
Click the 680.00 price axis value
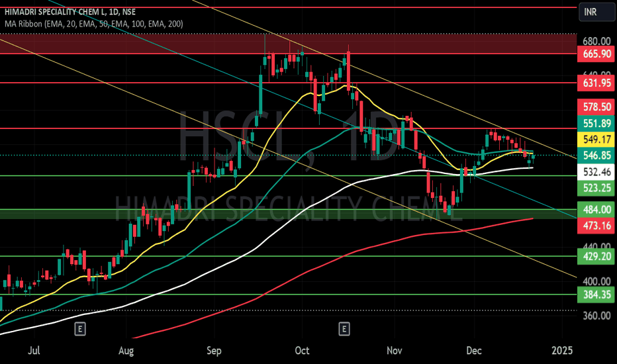click(x=596, y=41)
